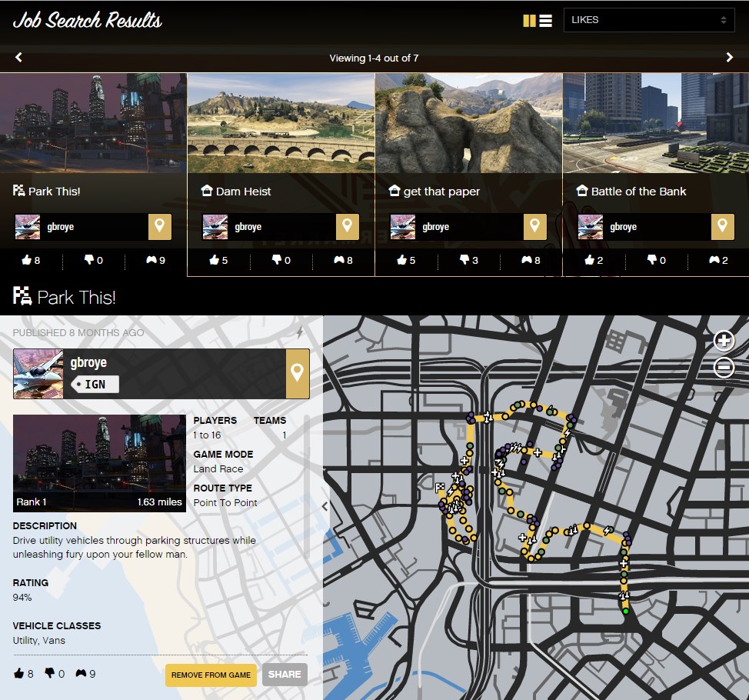Click gbroye author name on Dam Heist card
The width and height of the screenshot is (749, 700).
(x=248, y=226)
